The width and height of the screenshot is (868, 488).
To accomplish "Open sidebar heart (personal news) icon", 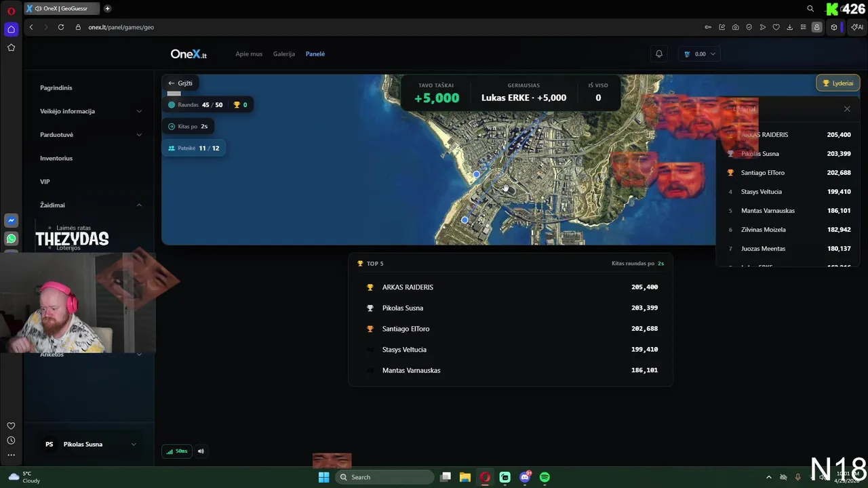I will 11,426.
